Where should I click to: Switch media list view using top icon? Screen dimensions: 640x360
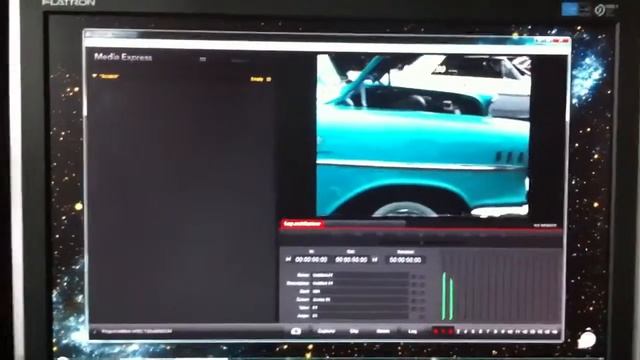pos(203,60)
